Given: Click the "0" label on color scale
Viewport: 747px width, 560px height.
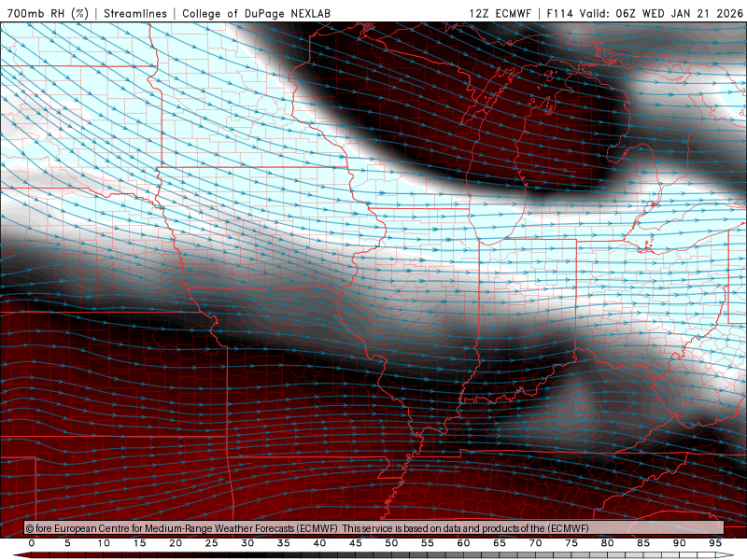Looking at the screenshot, I should point(32,543).
